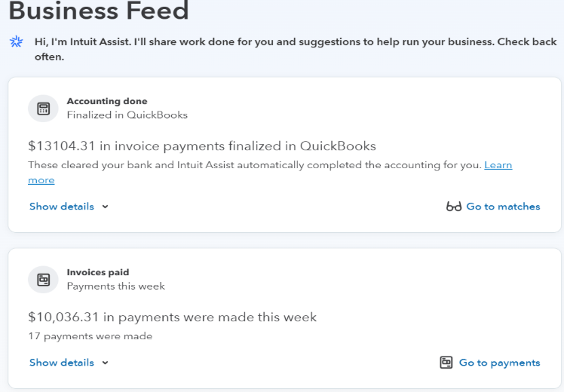The height and width of the screenshot is (392, 564).
Task: Expand Show details under Invoices paid
Action: (x=62, y=363)
